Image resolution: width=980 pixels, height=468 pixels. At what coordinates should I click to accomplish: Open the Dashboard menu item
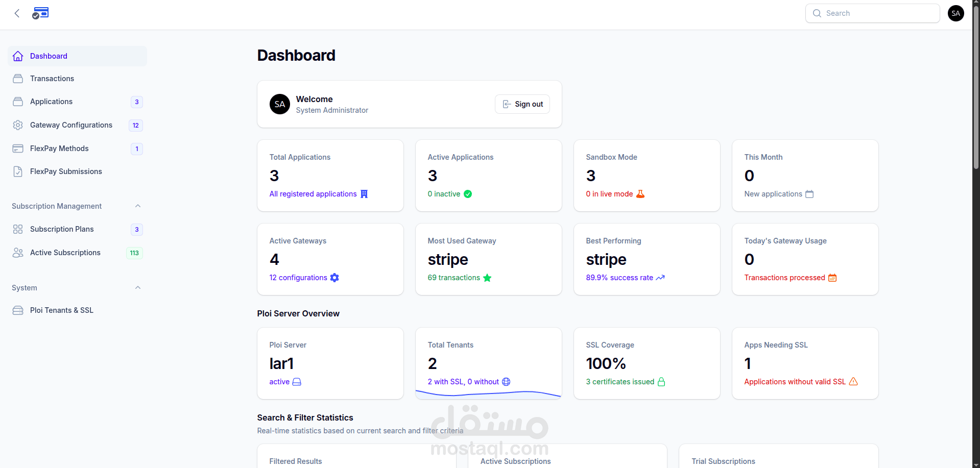[x=48, y=56]
